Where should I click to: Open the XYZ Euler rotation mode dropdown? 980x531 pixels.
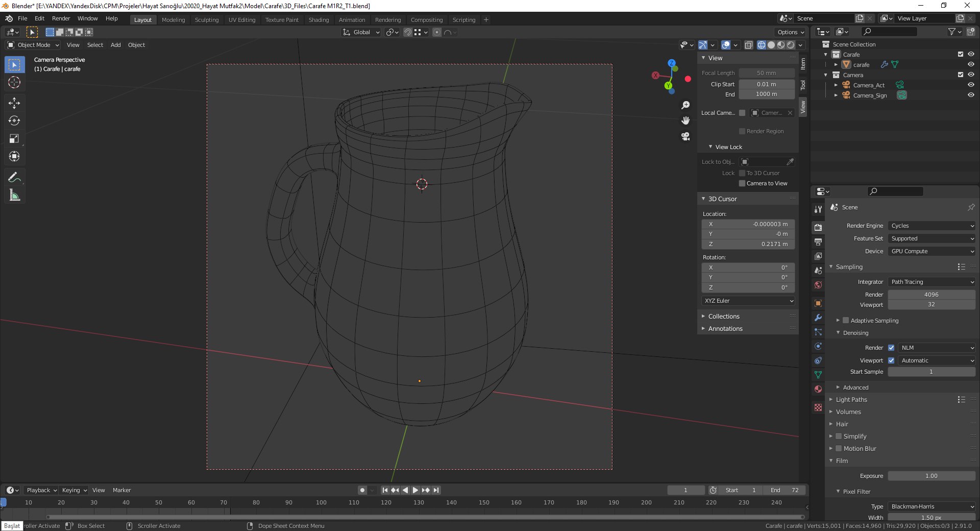pyautogui.click(x=748, y=301)
